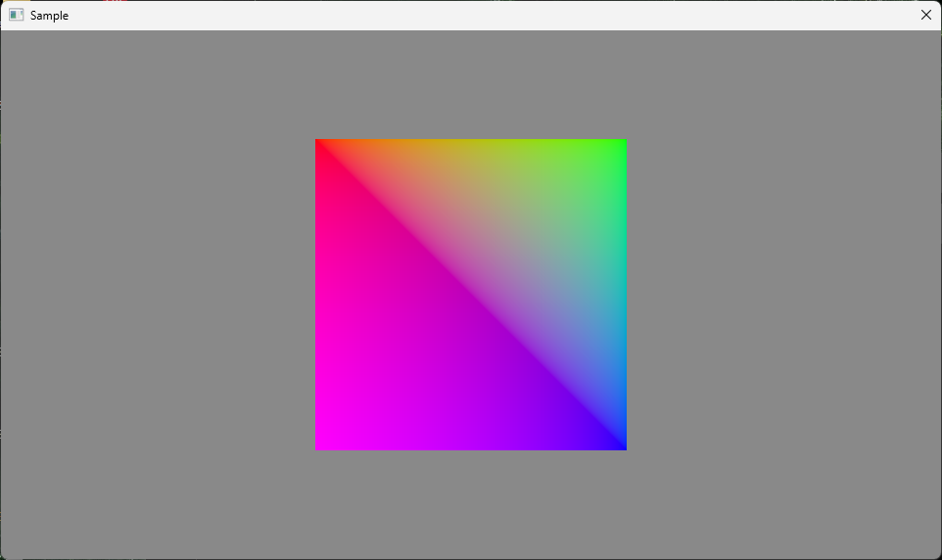Click the empty middle of the title bar

470,15
